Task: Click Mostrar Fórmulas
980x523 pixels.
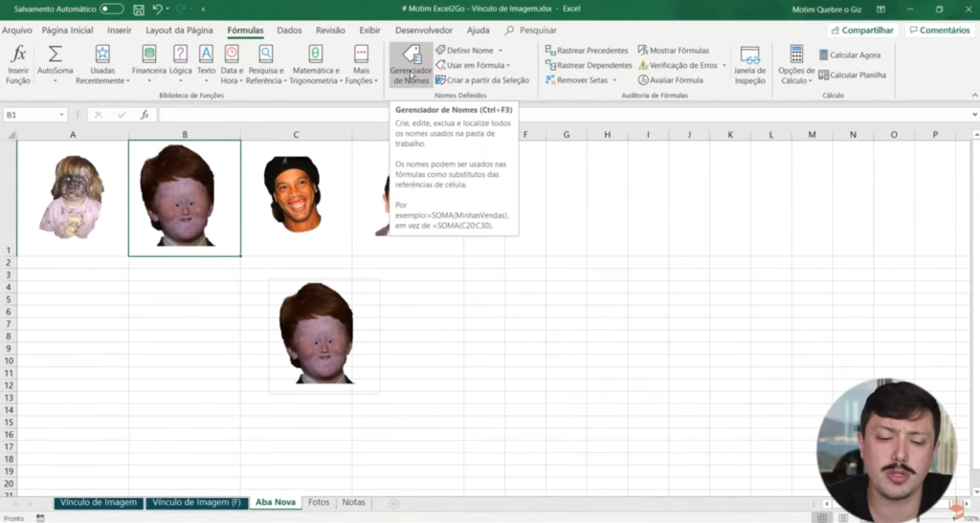Action: pos(673,50)
